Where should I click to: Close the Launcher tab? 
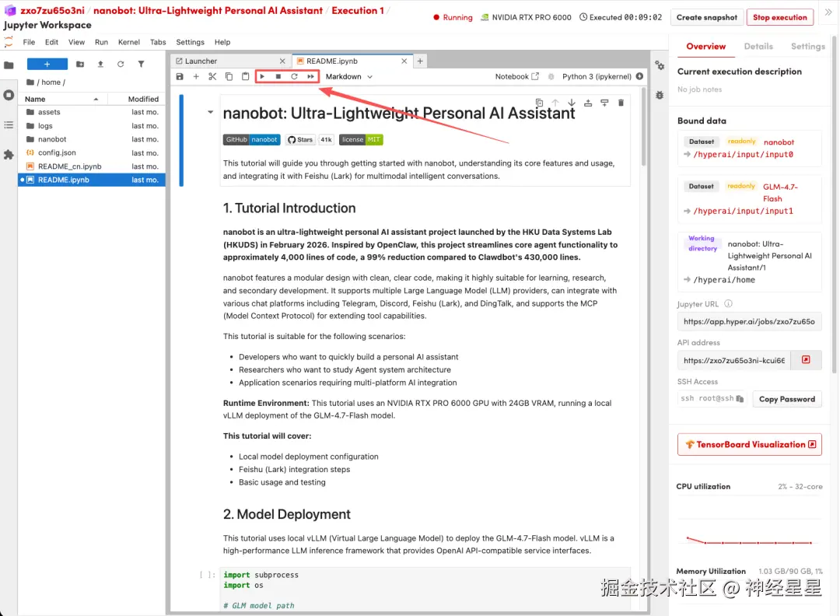[x=282, y=61]
